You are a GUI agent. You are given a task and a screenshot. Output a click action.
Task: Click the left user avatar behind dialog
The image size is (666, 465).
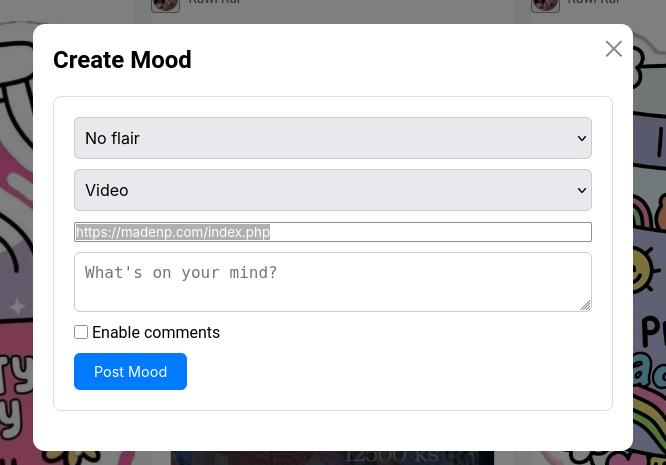point(166,5)
